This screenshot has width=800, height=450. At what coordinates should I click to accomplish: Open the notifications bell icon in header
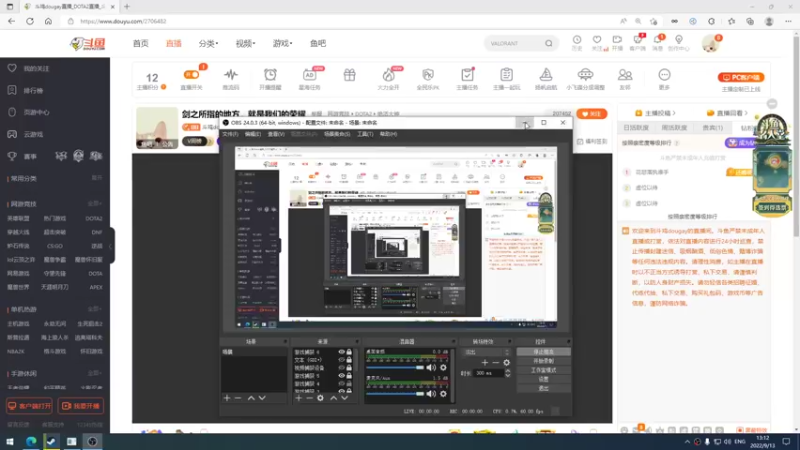pos(658,40)
